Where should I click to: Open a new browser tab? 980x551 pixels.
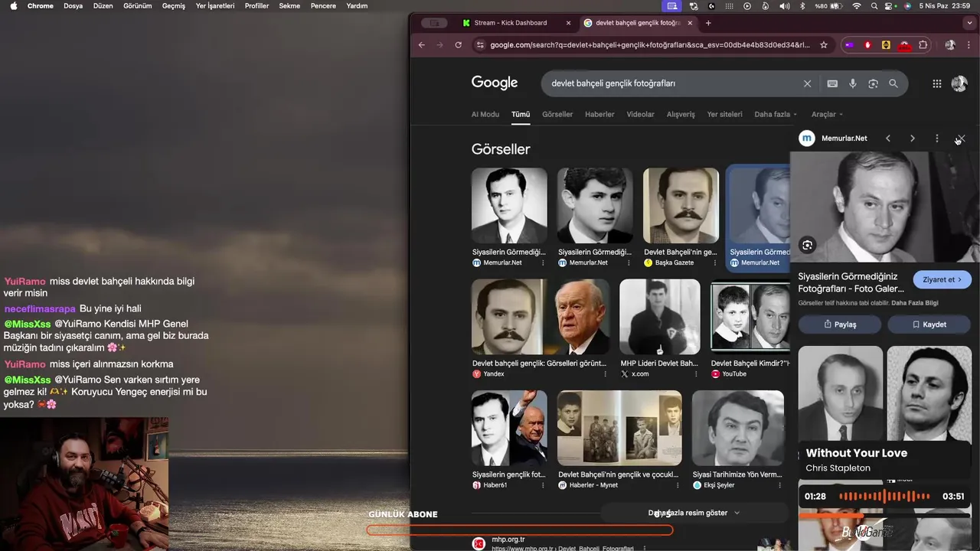(x=708, y=23)
